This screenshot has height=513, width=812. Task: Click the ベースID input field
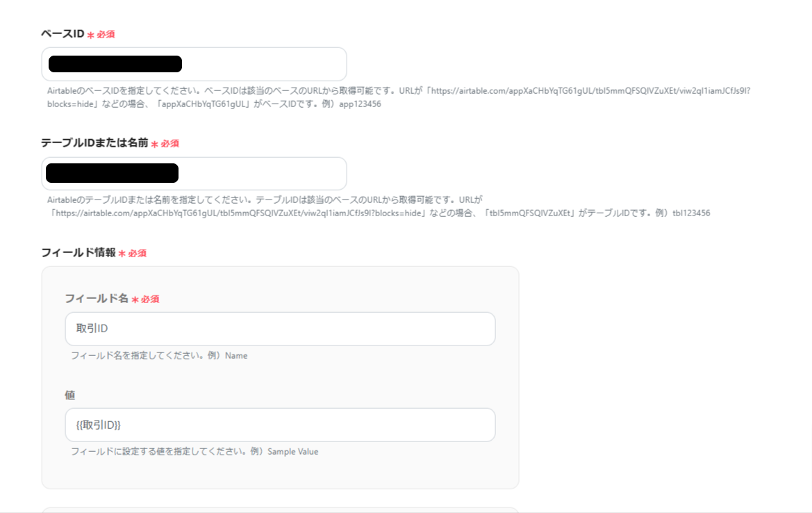194,64
